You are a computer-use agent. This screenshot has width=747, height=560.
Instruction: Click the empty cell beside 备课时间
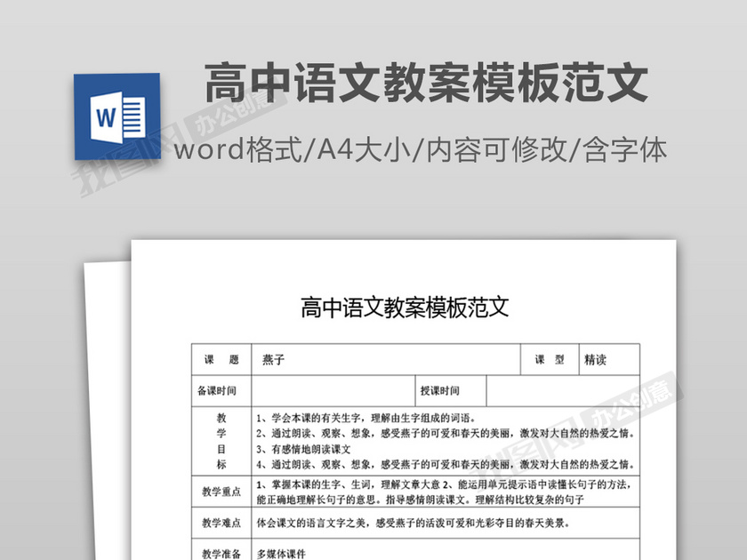pos(331,390)
